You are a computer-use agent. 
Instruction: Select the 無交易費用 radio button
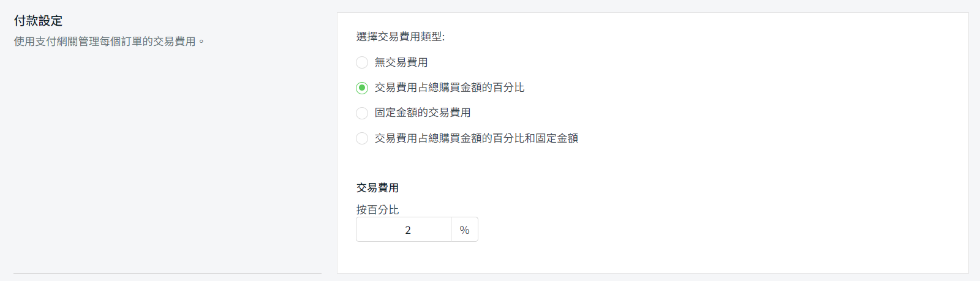[x=362, y=62]
